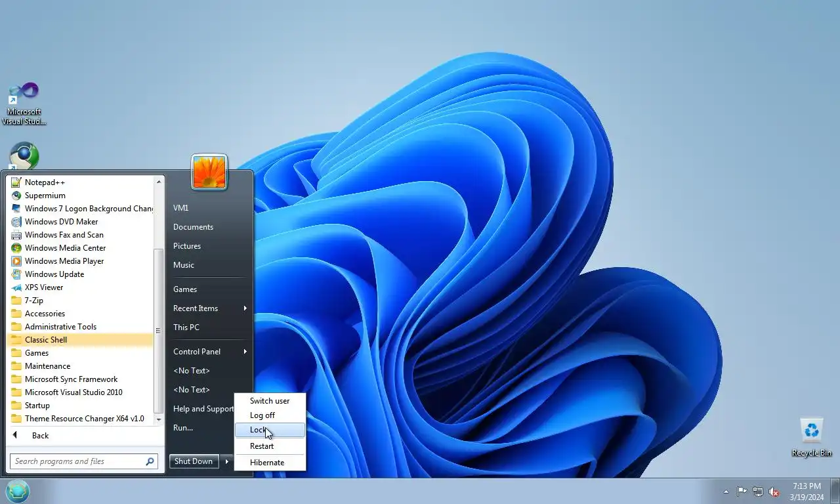This screenshot has height=504, width=840.
Task: Choose Restart from the power menu
Action: click(270, 446)
